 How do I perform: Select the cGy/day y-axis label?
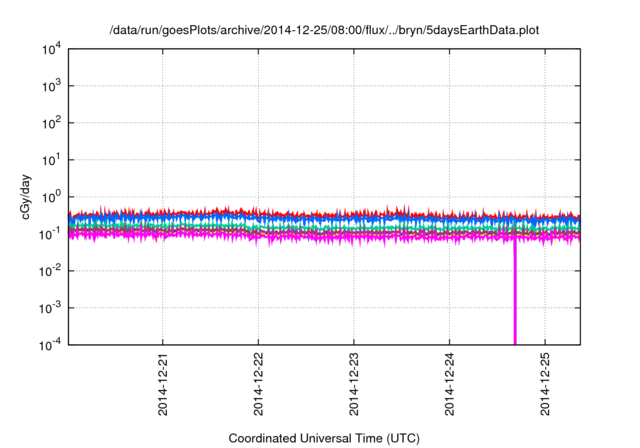pyautogui.click(x=26, y=197)
